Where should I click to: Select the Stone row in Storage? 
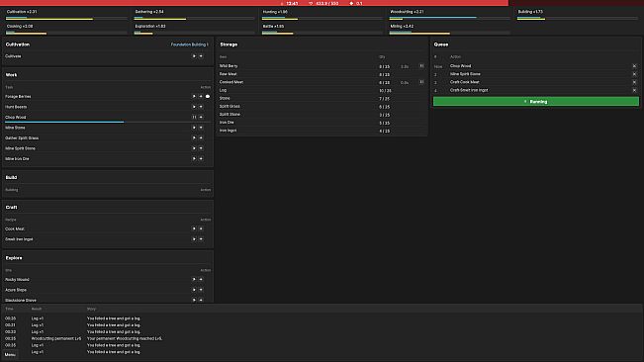coord(322,98)
